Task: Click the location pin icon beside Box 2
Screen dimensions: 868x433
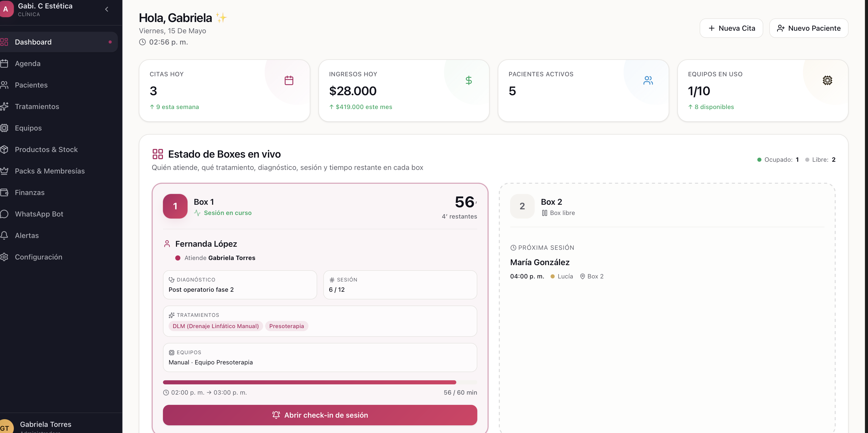Action: (x=583, y=276)
